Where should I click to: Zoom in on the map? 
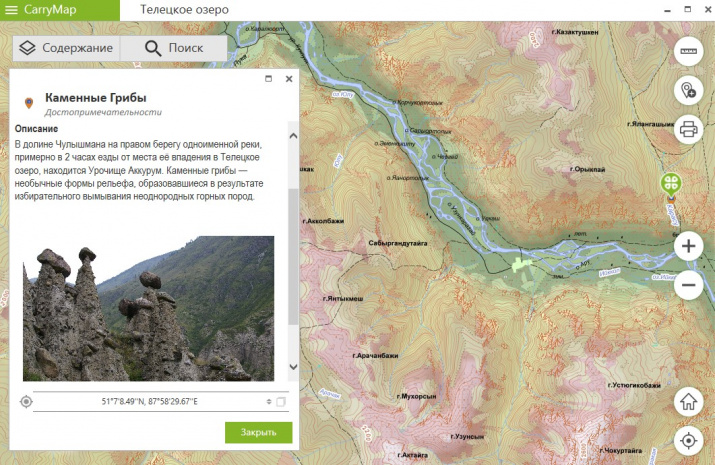[688, 245]
